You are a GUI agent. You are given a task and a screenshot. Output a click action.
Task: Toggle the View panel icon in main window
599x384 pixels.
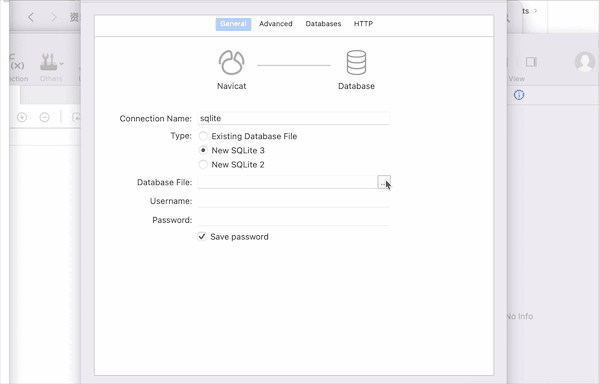pyautogui.click(x=531, y=62)
